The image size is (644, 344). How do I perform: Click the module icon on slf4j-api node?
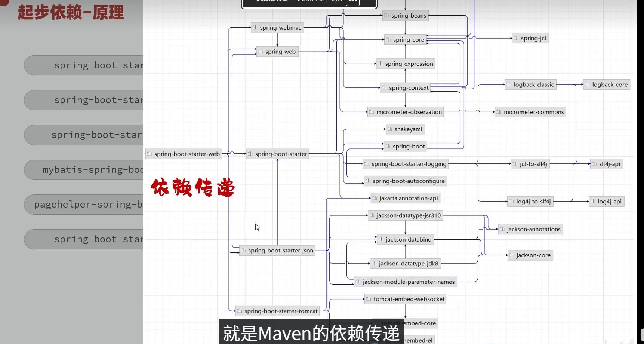[594, 164]
